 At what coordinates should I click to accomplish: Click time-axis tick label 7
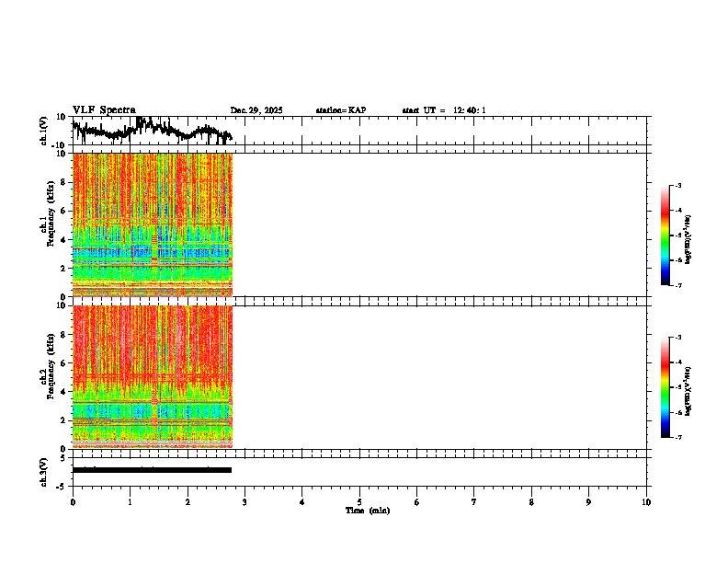tap(474, 501)
